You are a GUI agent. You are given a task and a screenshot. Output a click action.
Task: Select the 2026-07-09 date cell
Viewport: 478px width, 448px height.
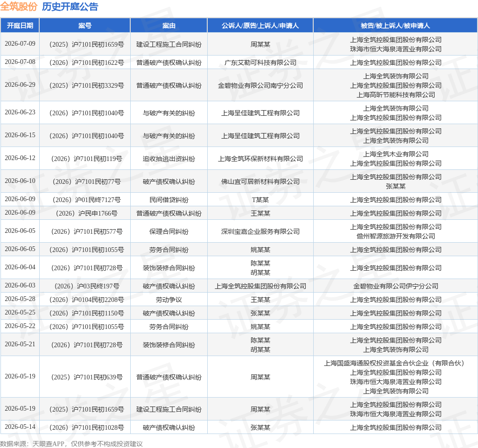pos(20,43)
